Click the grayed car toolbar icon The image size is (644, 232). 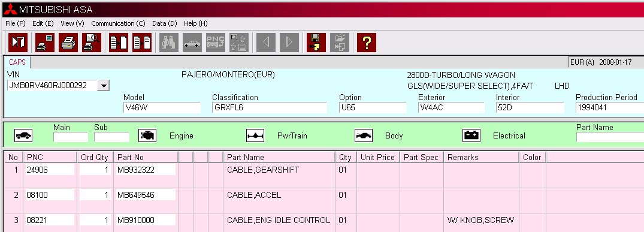(x=192, y=43)
